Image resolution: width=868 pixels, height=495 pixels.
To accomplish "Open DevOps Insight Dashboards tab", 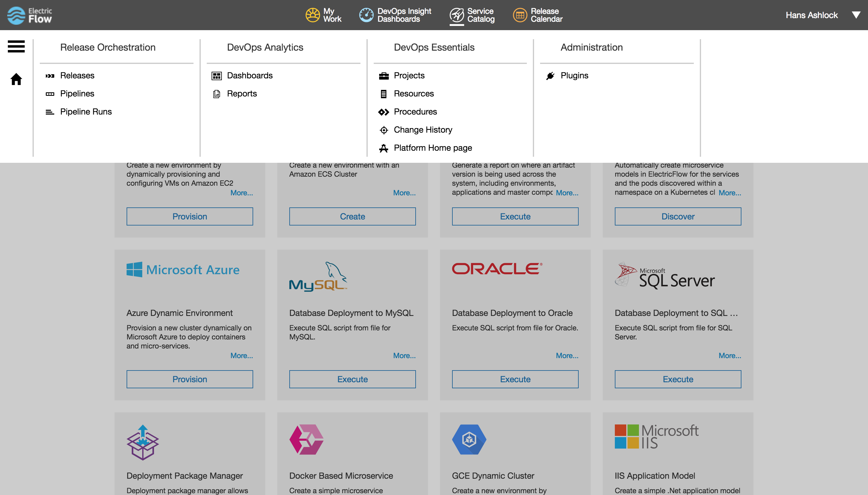I will 395,15.
